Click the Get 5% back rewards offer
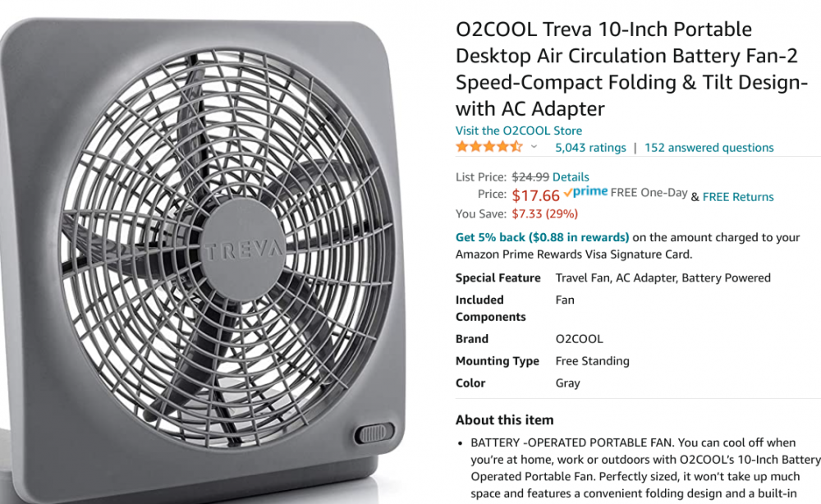821x504 pixels. point(542,237)
